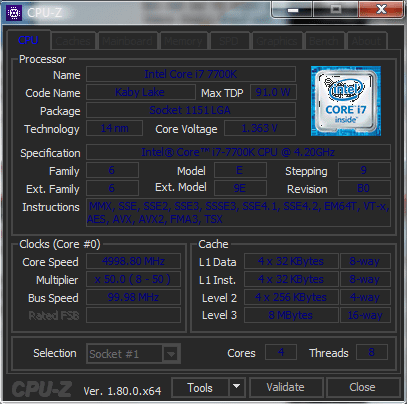
Task: Click the Level 2 associativity 4-way
Action: click(x=365, y=297)
